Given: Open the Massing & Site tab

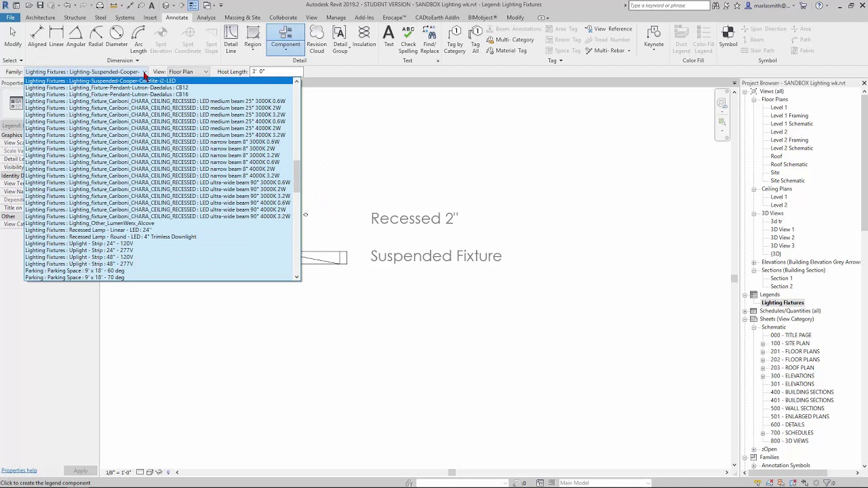Looking at the screenshot, I should [x=242, y=18].
